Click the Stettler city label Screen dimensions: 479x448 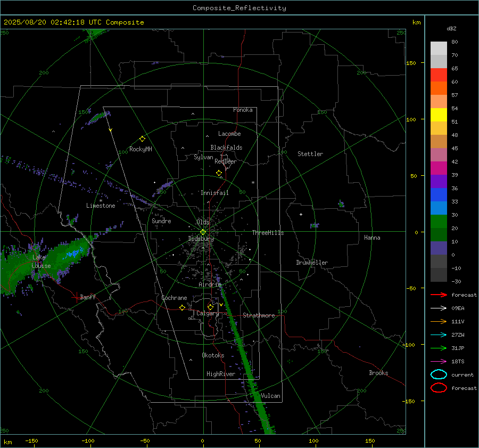[310, 154]
